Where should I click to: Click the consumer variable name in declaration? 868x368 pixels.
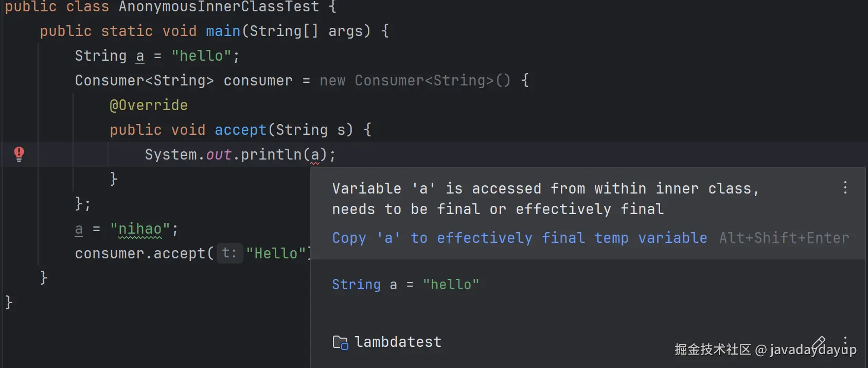258,80
